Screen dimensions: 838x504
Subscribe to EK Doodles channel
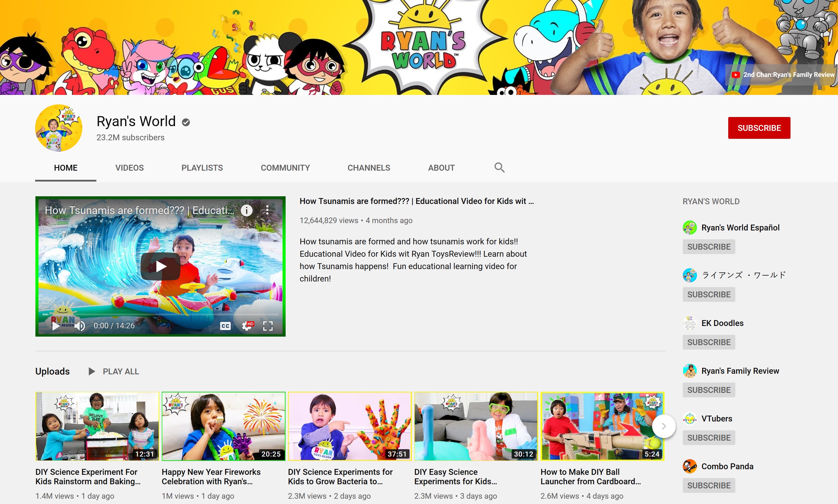coord(708,342)
